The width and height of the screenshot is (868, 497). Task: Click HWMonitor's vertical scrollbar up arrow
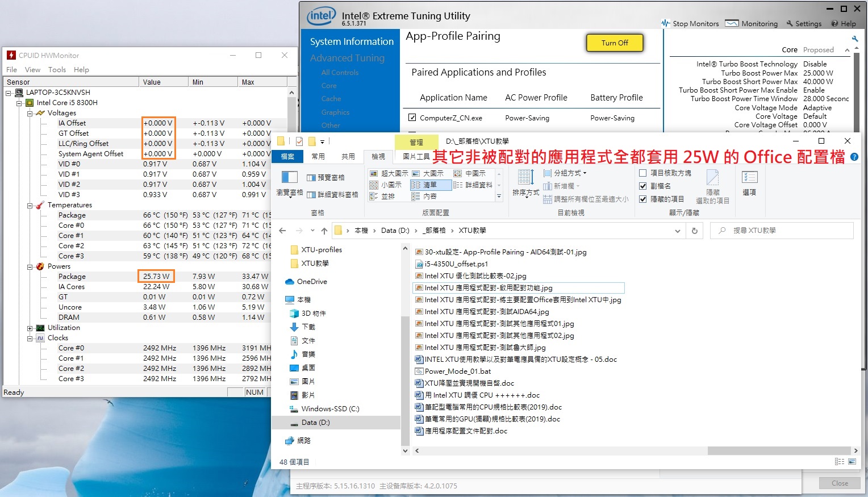click(x=292, y=93)
